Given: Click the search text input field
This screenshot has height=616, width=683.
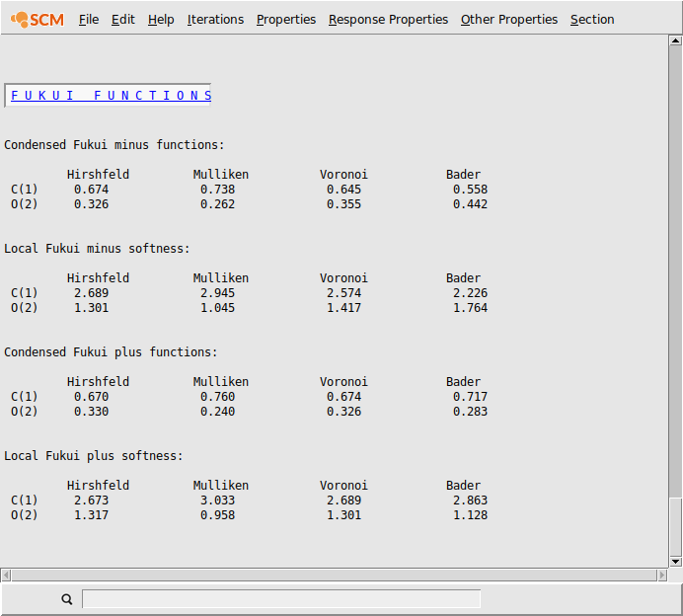Looking at the screenshot, I should click(x=281, y=599).
